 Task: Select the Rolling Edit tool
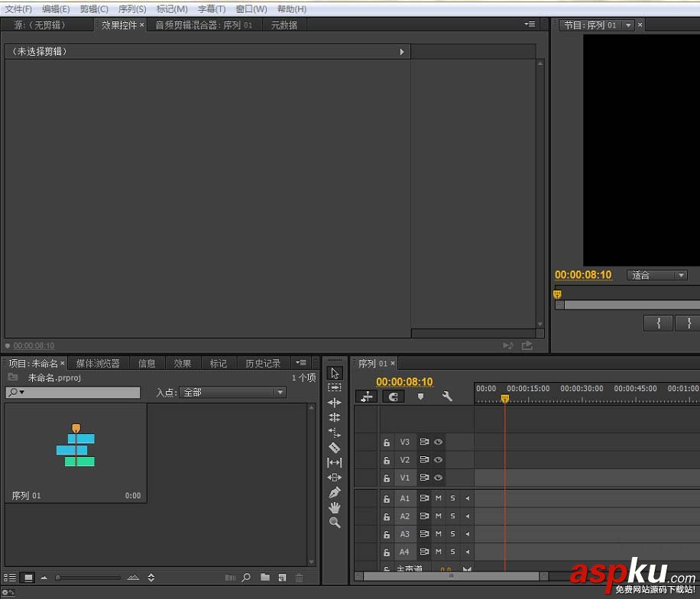click(x=335, y=417)
